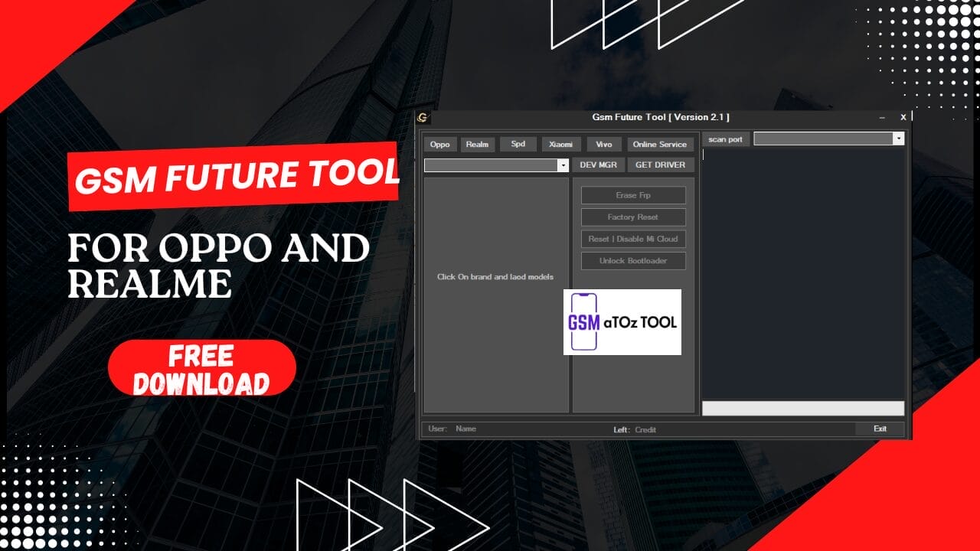Exit the application using the Exit button
The width and height of the screenshot is (980, 551).
[880, 429]
